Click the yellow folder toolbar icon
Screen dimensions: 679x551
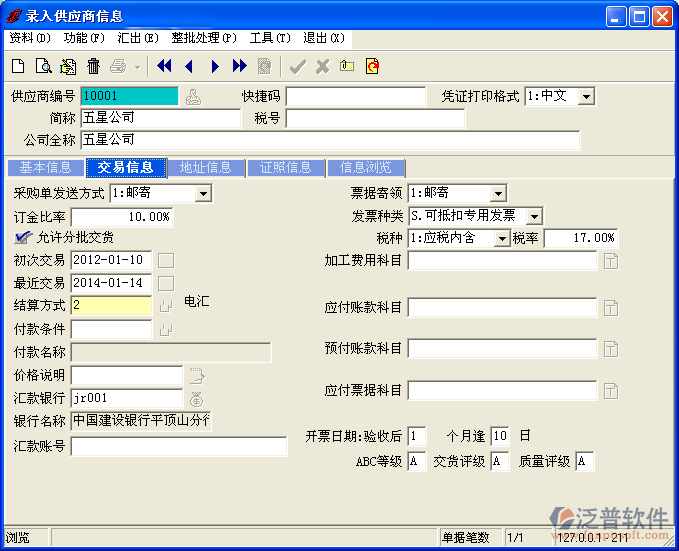[x=347, y=66]
